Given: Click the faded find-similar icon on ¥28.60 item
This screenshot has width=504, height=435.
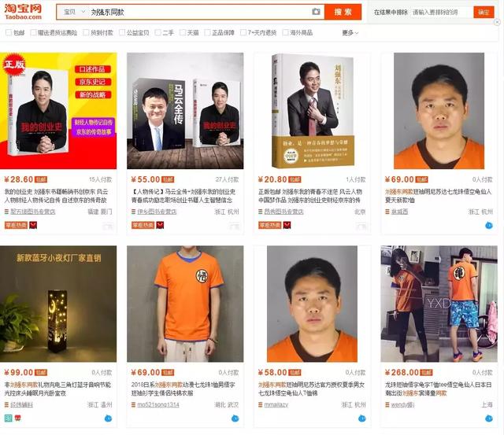Looking at the screenshot, I should click(108, 226).
